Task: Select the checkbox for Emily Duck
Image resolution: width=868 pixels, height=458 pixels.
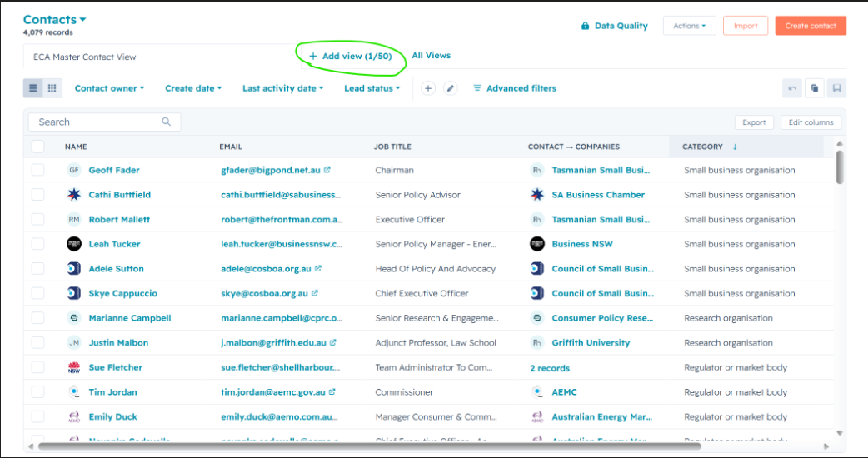Action: coord(37,416)
